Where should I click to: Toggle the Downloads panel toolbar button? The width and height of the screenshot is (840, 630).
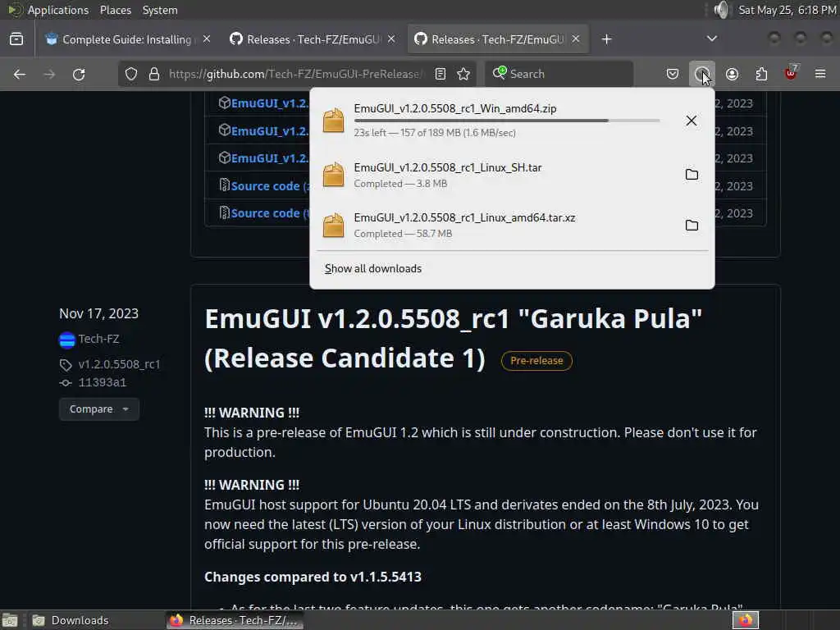[702, 74]
